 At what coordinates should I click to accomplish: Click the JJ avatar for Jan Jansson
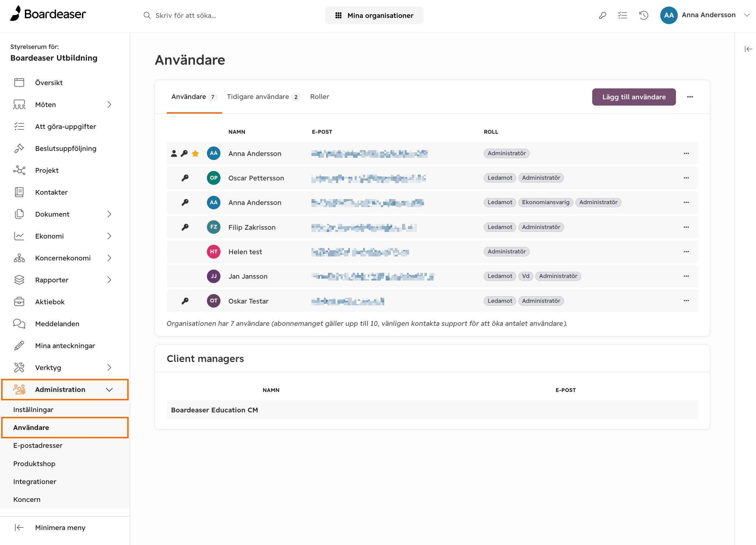[x=213, y=276]
